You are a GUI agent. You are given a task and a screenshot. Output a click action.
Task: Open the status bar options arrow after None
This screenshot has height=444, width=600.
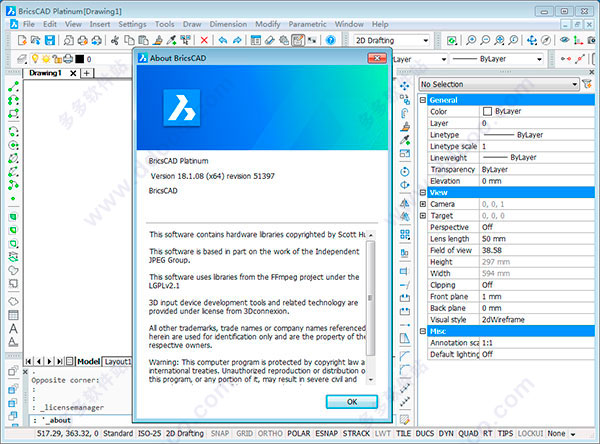point(573,434)
